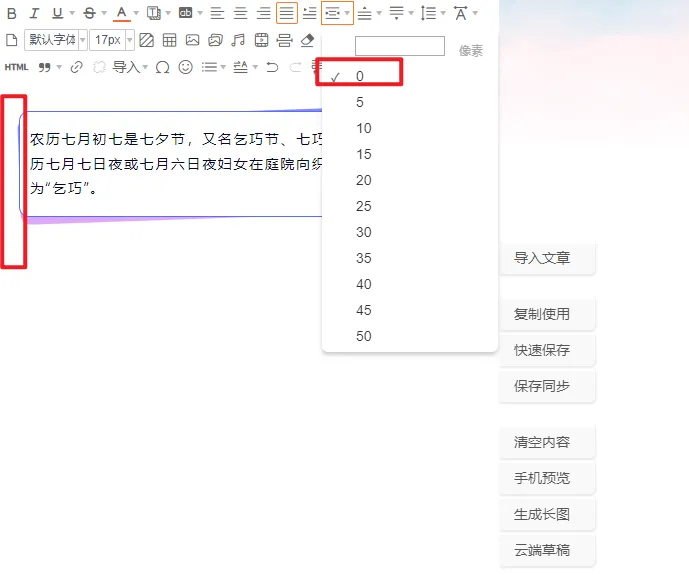The width and height of the screenshot is (689, 575).
Task: Choose 15 from the margin list
Action: pyautogui.click(x=410, y=154)
